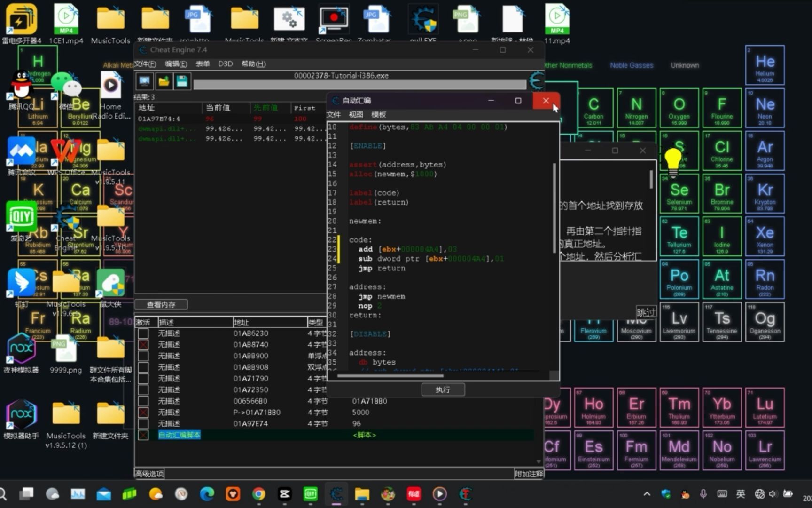This screenshot has width=812, height=508.
Task: Select the 11.mp4 desktop video file
Action: pos(557,24)
